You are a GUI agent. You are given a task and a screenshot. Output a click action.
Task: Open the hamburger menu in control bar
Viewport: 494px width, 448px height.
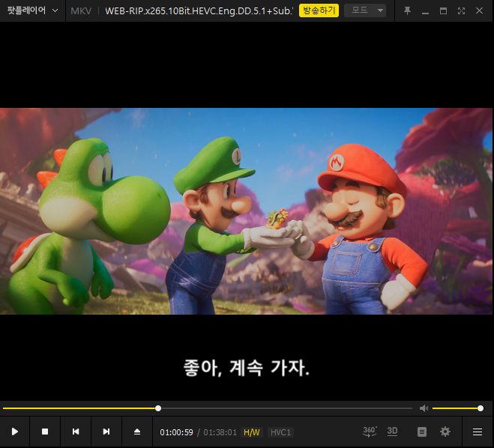point(478,432)
